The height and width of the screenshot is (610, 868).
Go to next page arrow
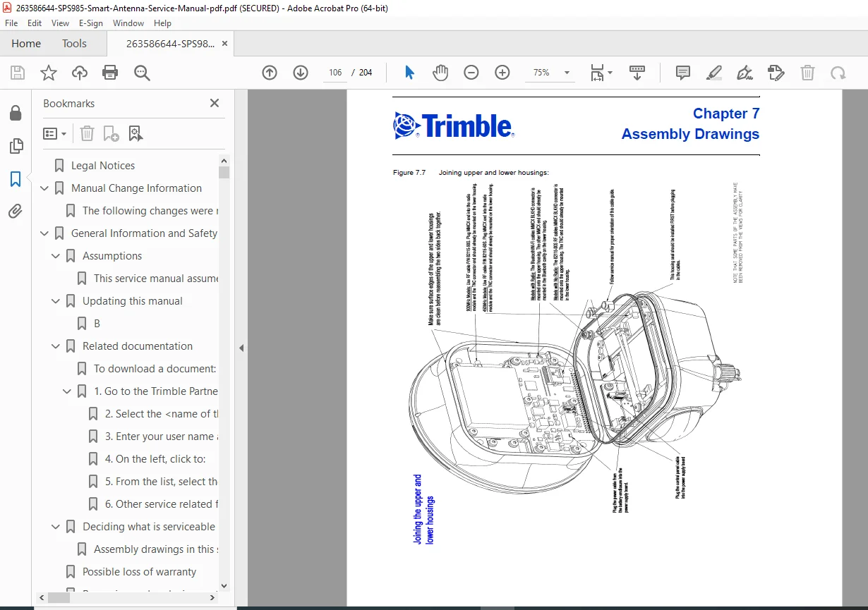[301, 73]
